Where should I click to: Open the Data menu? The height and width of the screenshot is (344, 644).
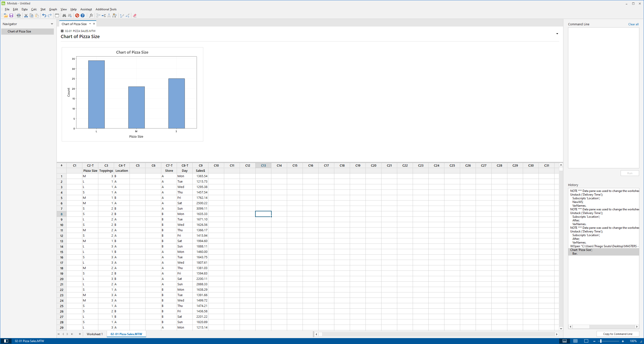pos(25,9)
